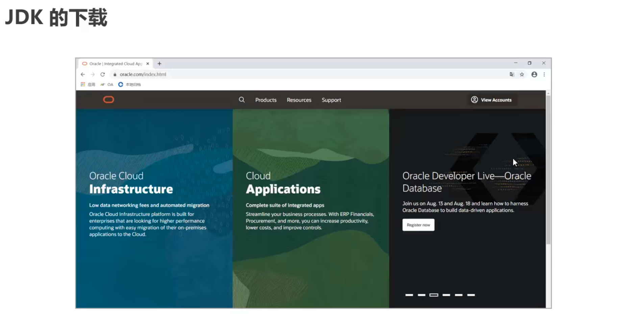Click the address bar showing oracle.com/index.html

coord(307,74)
